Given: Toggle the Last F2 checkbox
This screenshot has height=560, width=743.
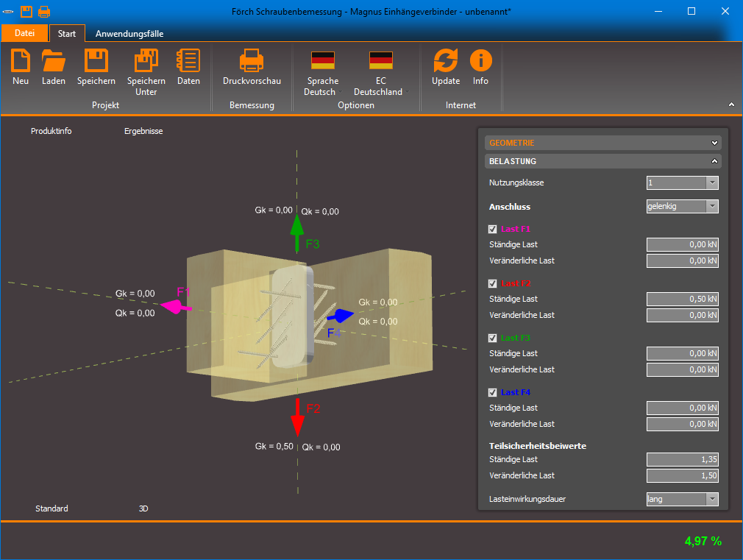Looking at the screenshot, I should pyautogui.click(x=492, y=283).
